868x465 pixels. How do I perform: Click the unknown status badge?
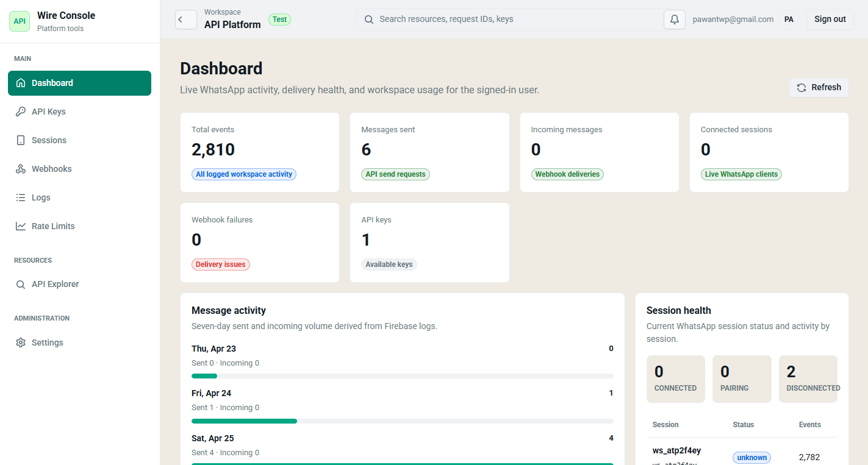[x=751, y=458]
